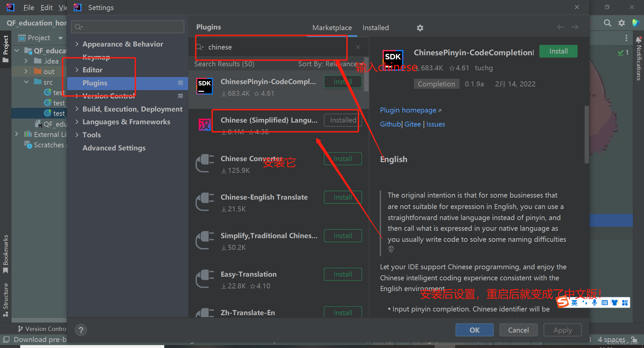The width and height of the screenshot is (644, 348).
Task: Toggle Sogou microphone voice input
Action: pos(594,303)
